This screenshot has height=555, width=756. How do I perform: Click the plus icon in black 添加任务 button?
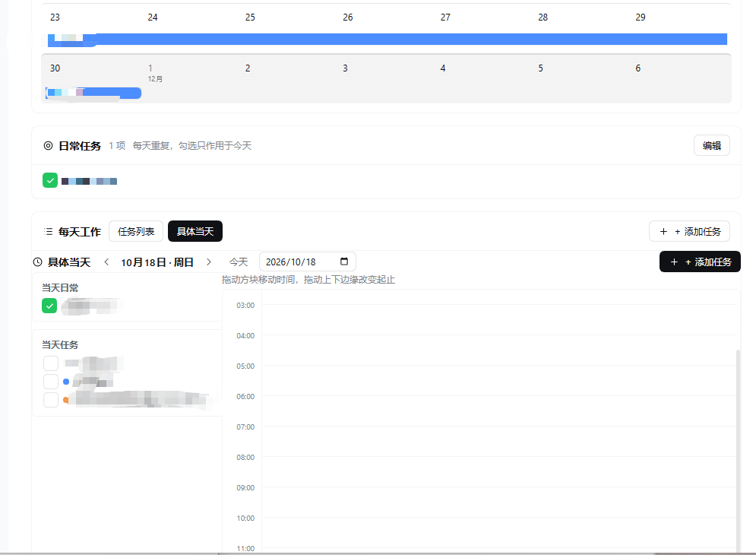[674, 262]
